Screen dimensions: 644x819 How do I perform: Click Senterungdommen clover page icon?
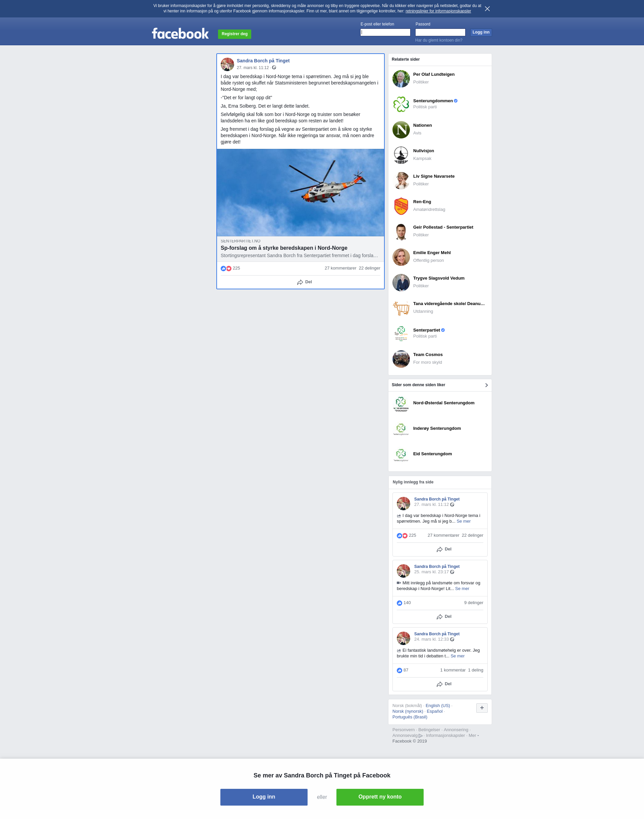tap(401, 104)
